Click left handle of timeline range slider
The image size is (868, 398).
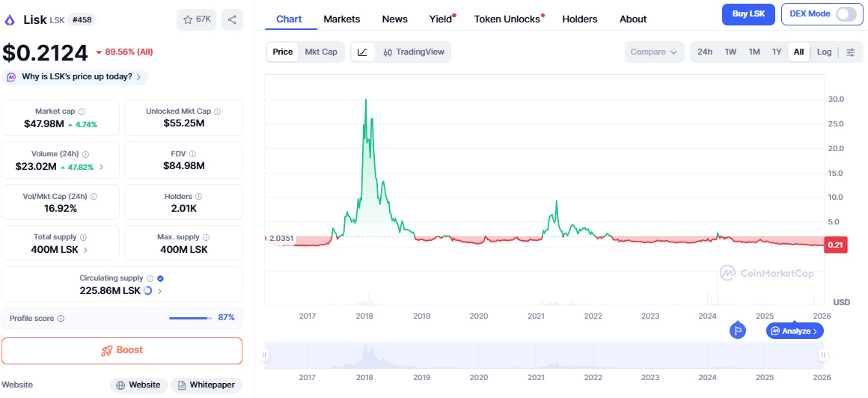click(264, 355)
